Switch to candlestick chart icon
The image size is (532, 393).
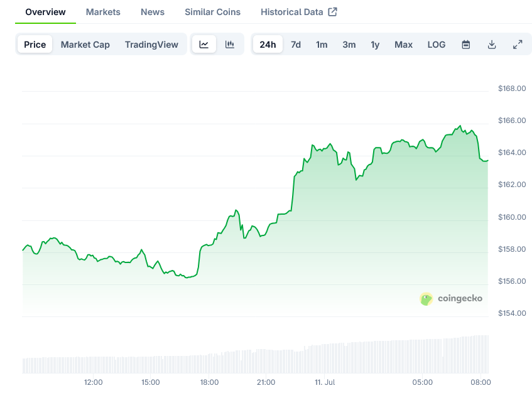pos(230,45)
